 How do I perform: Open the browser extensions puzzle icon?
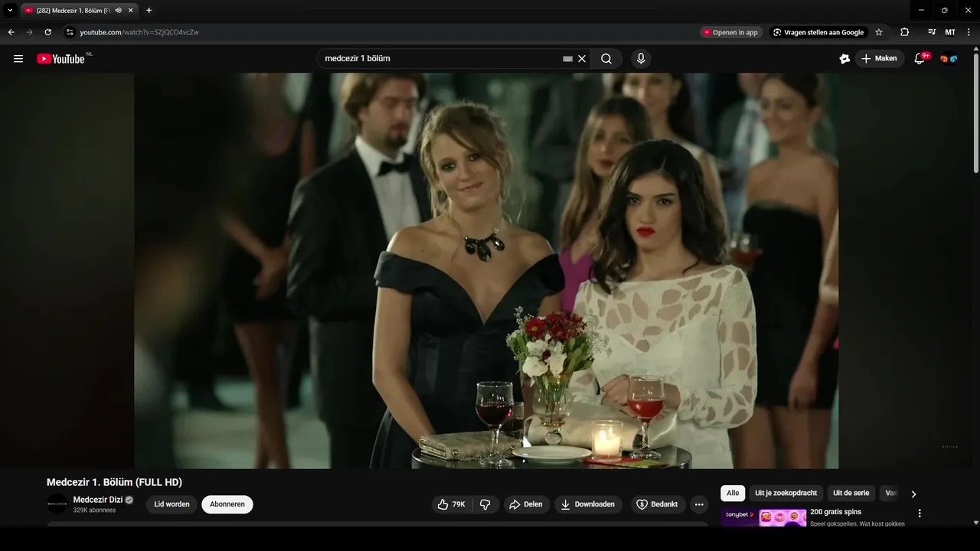tap(904, 32)
